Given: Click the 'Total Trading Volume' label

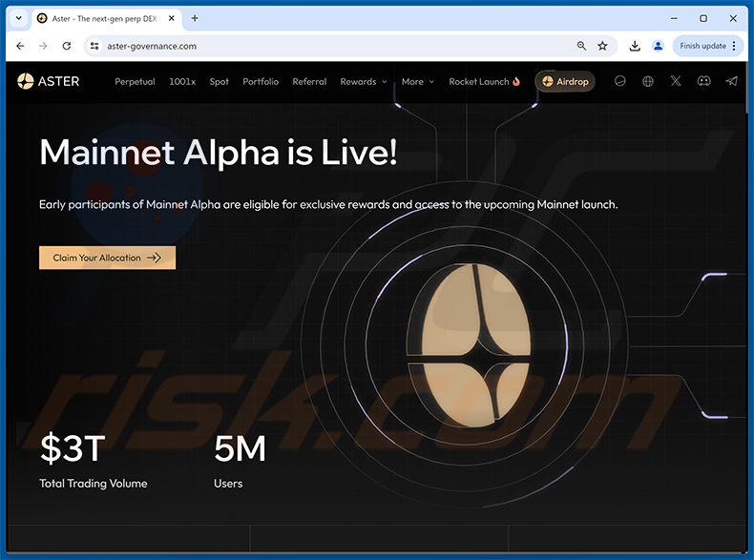Looking at the screenshot, I should (94, 483).
